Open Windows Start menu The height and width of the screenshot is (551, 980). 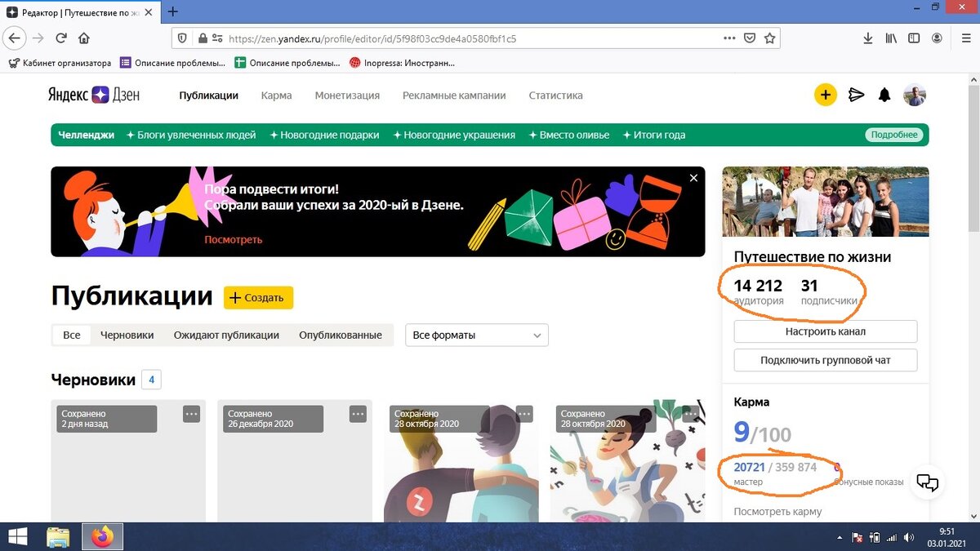16,536
